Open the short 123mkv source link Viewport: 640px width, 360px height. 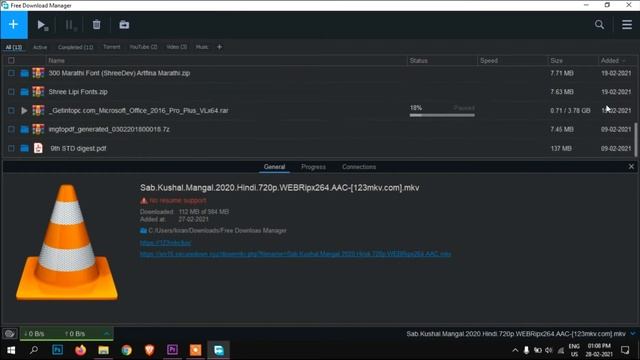[x=165, y=242]
